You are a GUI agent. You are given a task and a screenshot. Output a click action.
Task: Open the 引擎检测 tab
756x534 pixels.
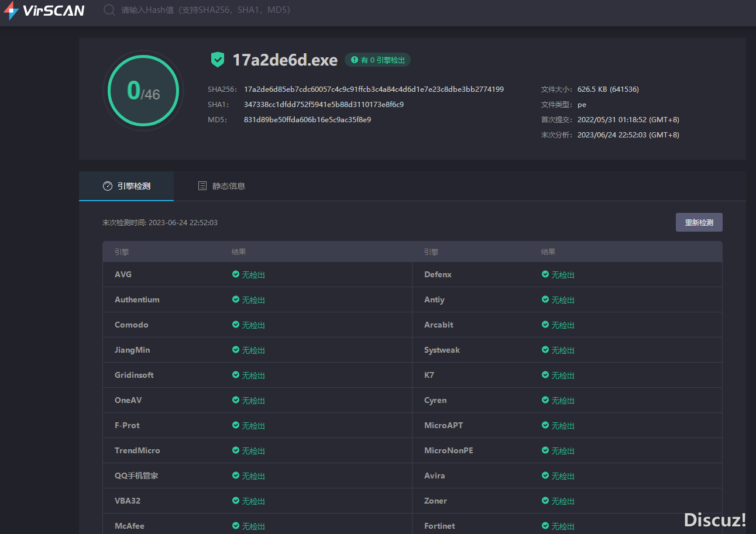point(126,186)
